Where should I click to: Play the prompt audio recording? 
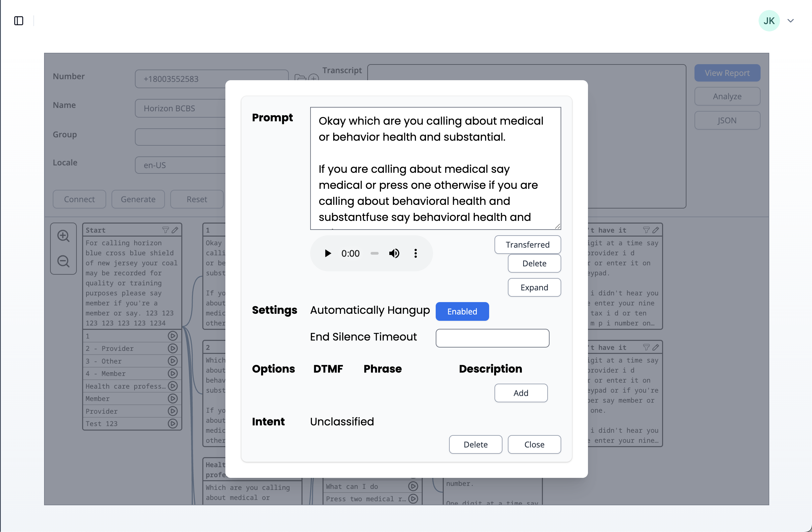(328, 253)
